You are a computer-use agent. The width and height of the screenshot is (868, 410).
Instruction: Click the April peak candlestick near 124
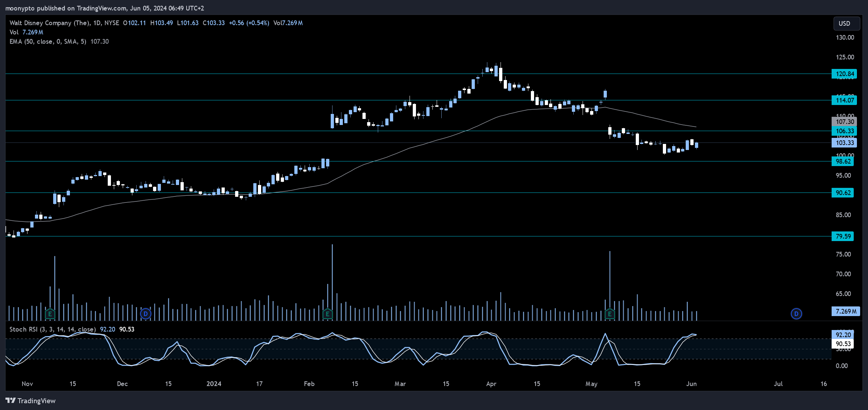tap(501, 72)
